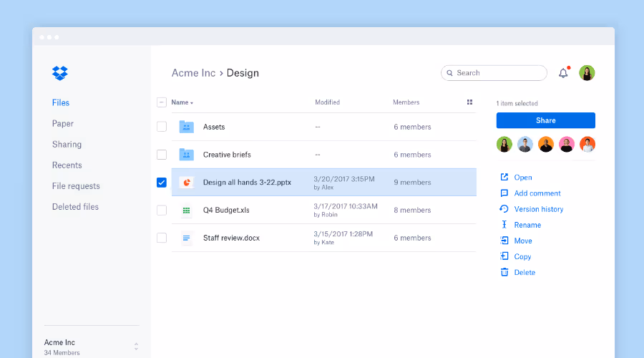
Task: Toggle the select-all checkbox in header
Action: 162,102
